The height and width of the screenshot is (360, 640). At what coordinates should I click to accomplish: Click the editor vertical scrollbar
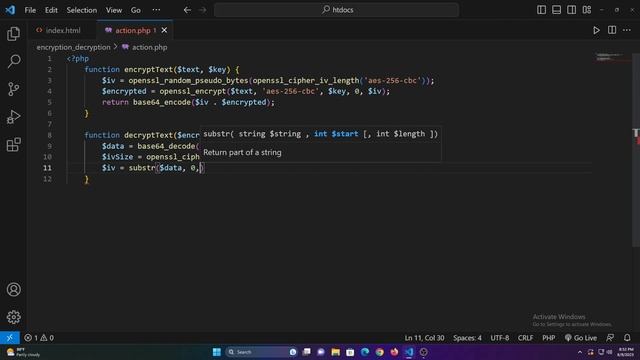tap(636, 149)
